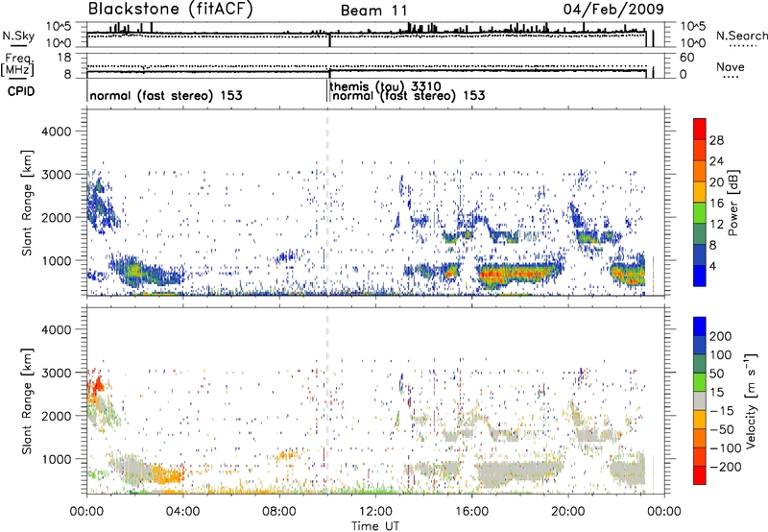The height and width of the screenshot is (532, 768).
Task: Click the date '04/Feb/2009'
Action: tap(613, 10)
